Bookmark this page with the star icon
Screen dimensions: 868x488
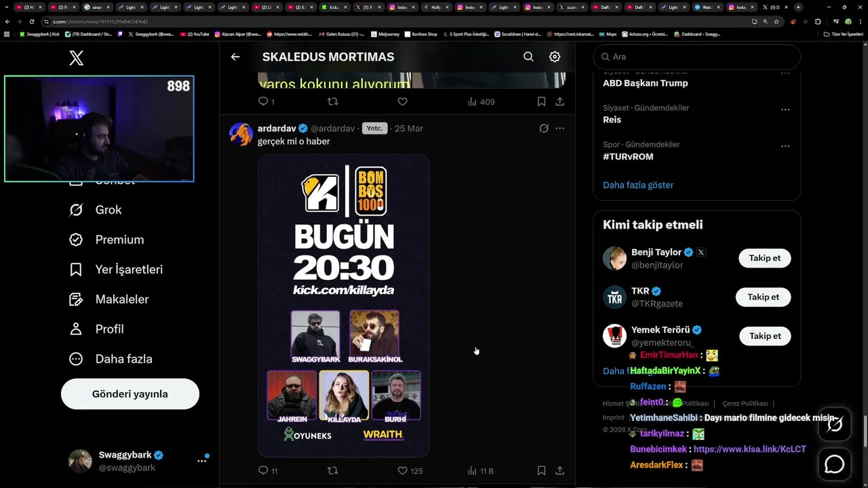click(x=776, y=22)
